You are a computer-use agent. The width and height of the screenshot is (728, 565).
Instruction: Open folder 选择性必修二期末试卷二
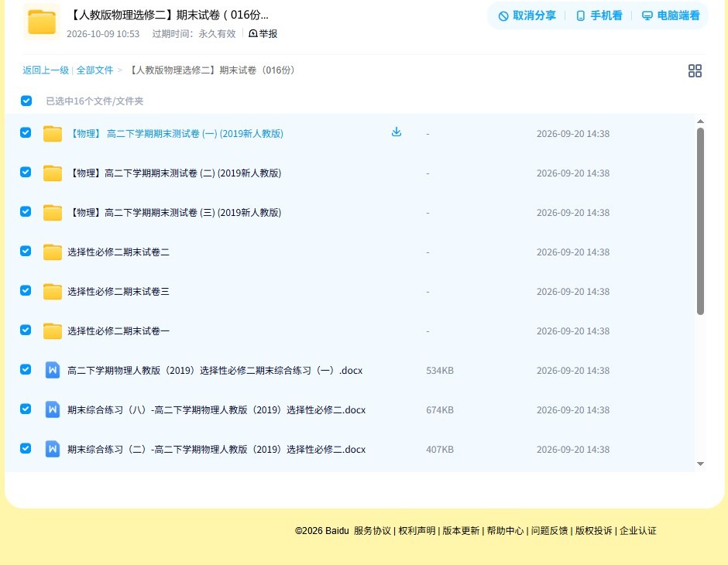point(118,252)
